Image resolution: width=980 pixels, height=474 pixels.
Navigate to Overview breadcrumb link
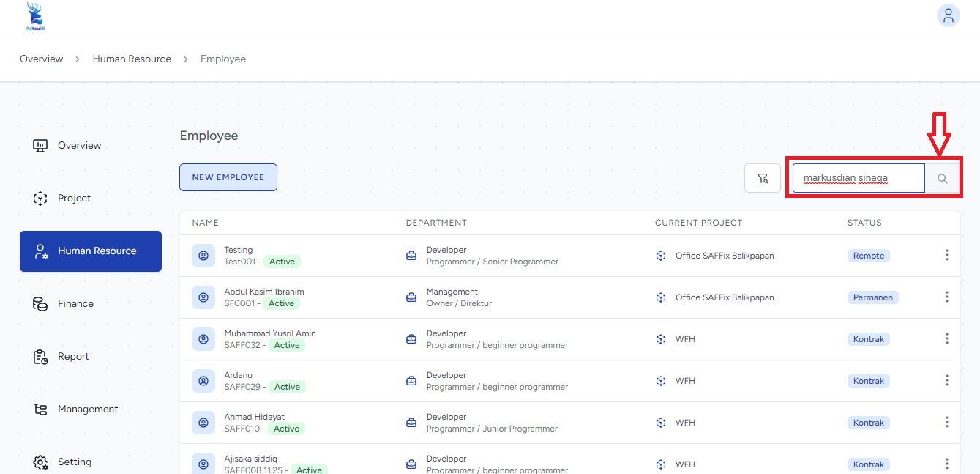coord(41,59)
